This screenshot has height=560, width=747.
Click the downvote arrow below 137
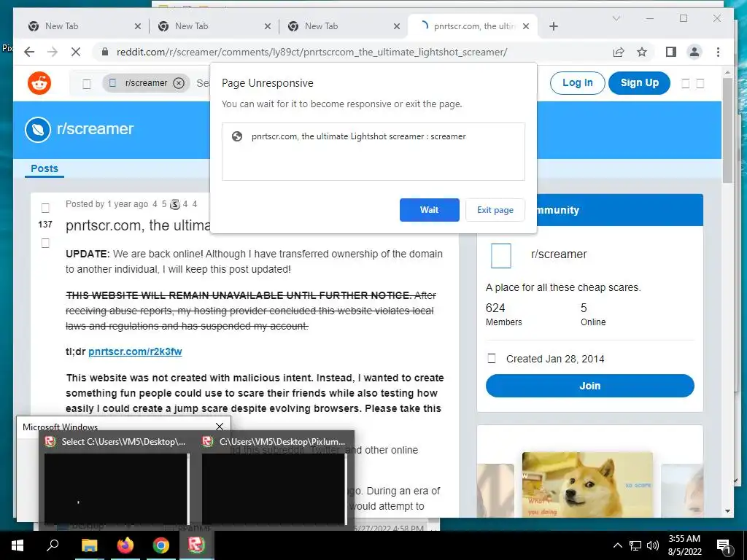[45, 244]
